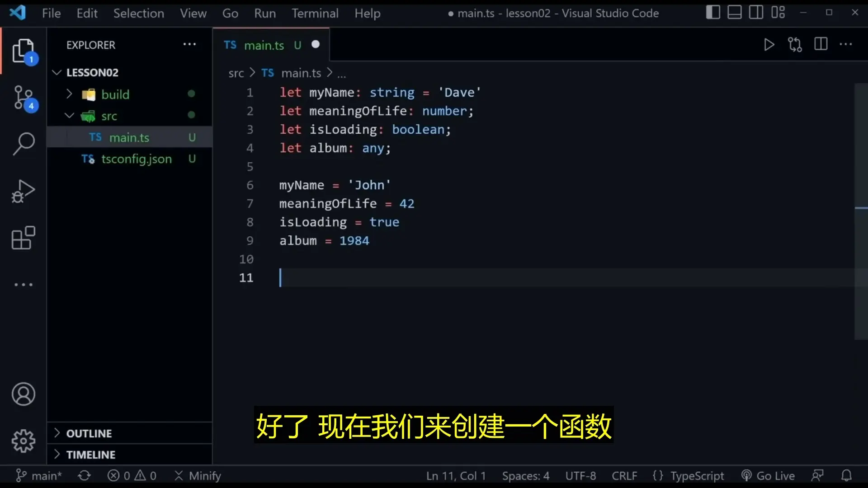This screenshot has width=868, height=488.
Task: Select the Search icon in activity bar
Action: [x=24, y=143]
